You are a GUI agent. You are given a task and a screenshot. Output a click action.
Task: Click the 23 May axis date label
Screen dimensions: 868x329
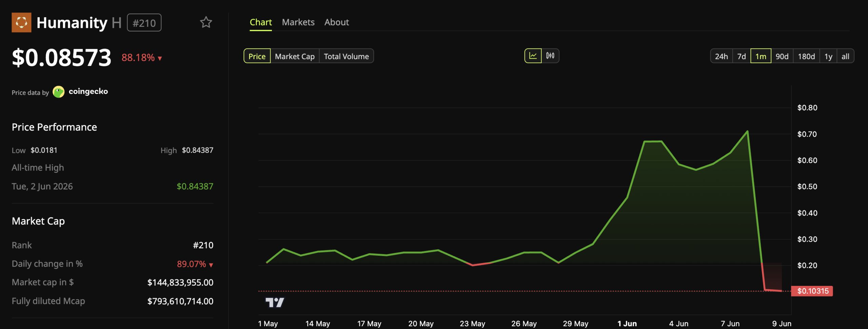(472, 324)
